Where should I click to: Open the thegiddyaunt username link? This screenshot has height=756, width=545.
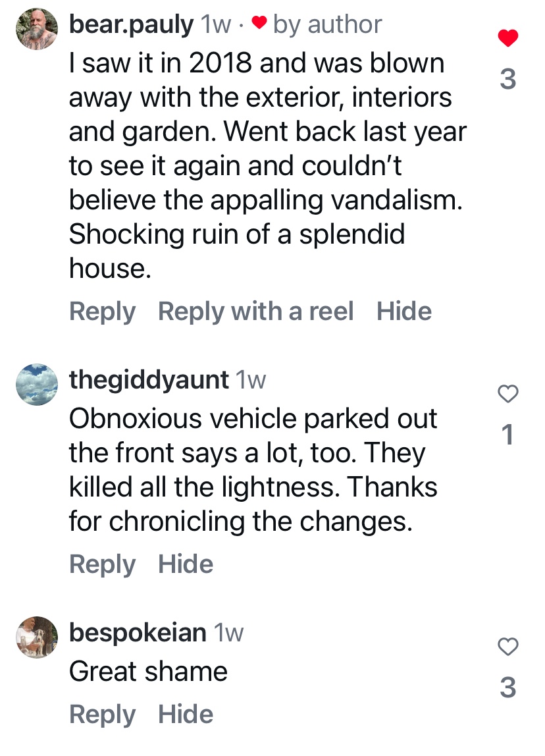pyautogui.click(x=149, y=379)
